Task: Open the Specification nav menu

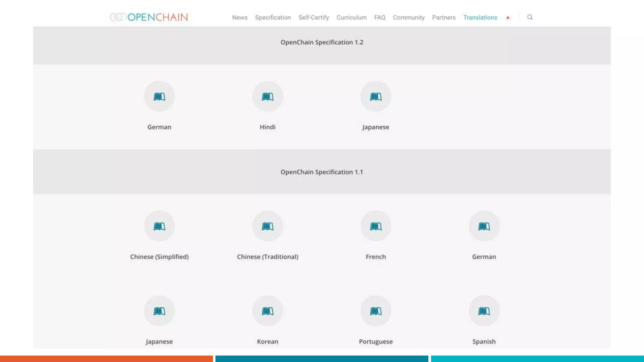Action: (273, 18)
